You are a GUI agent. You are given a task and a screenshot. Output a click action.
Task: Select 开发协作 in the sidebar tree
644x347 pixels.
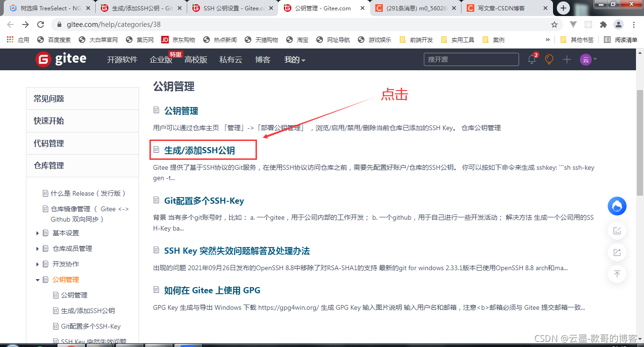[x=66, y=264]
